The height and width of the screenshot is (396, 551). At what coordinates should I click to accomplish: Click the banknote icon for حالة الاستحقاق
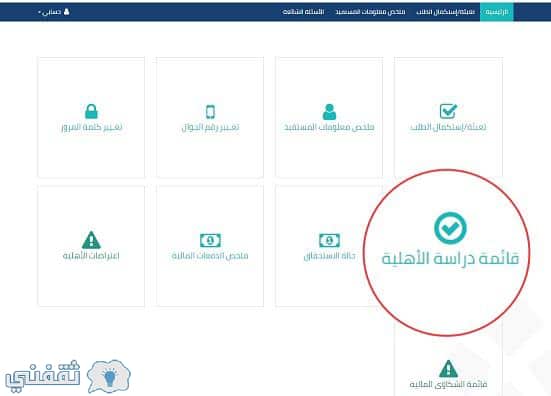tap(329, 240)
